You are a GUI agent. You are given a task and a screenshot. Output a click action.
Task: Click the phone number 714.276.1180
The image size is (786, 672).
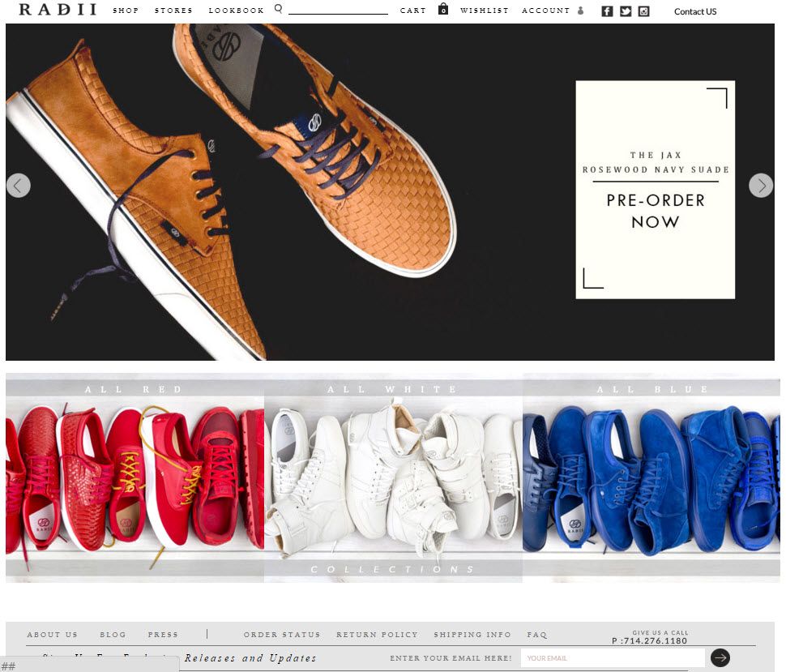pos(650,641)
